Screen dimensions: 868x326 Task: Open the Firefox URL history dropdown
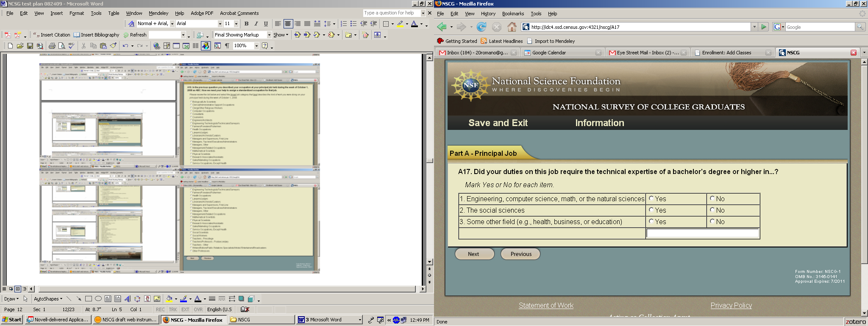[754, 27]
